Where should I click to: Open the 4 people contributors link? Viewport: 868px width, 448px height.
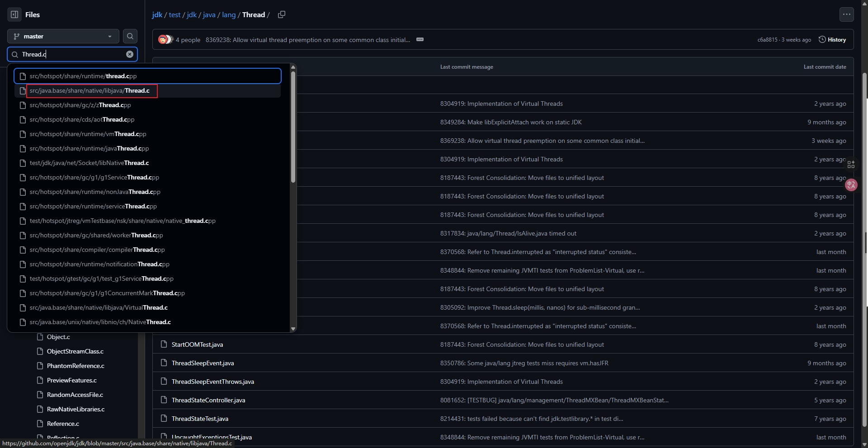pos(188,40)
